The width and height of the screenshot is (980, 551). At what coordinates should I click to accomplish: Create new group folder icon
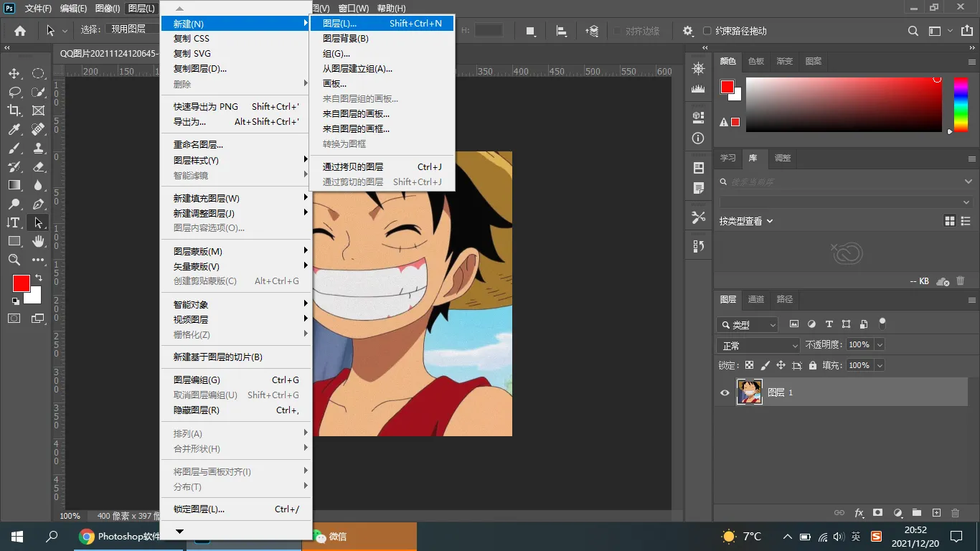[917, 513]
